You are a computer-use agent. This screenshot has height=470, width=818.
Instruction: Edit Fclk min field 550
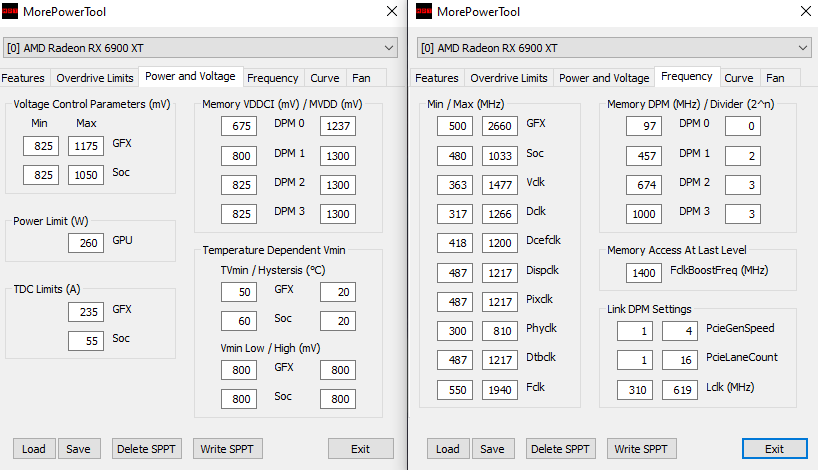point(455,390)
